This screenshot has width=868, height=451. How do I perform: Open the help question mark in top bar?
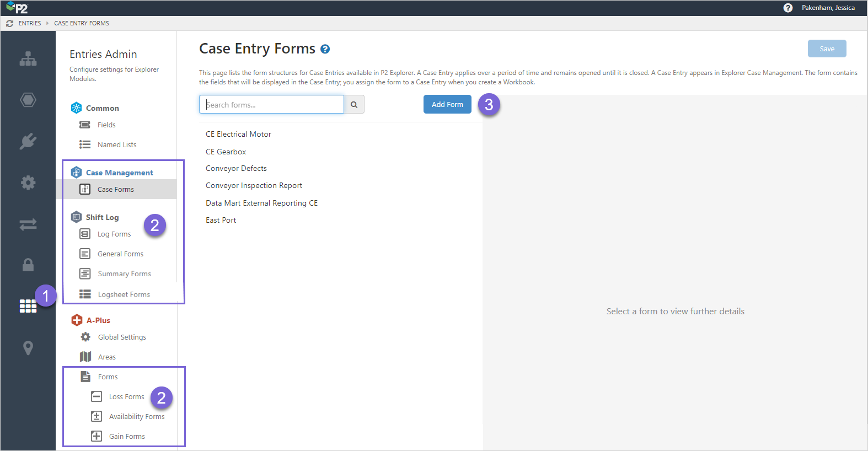pos(788,8)
